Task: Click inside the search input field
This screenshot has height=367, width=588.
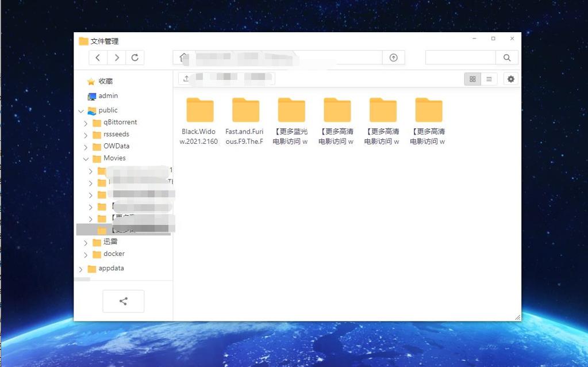Action: (460, 58)
